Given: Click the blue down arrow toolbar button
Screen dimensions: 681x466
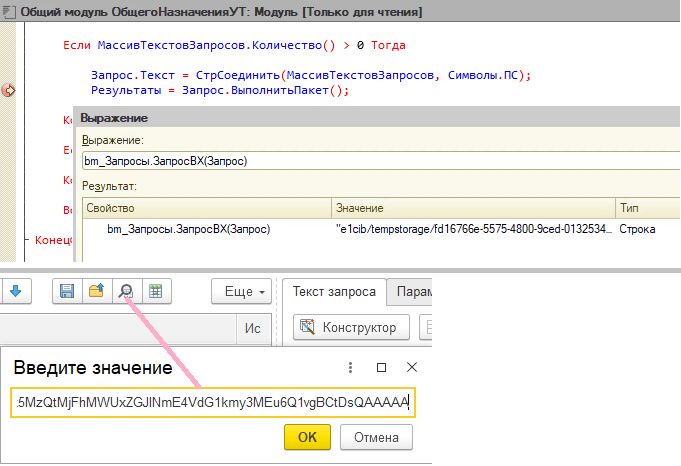Looking at the screenshot, I should (16, 291).
